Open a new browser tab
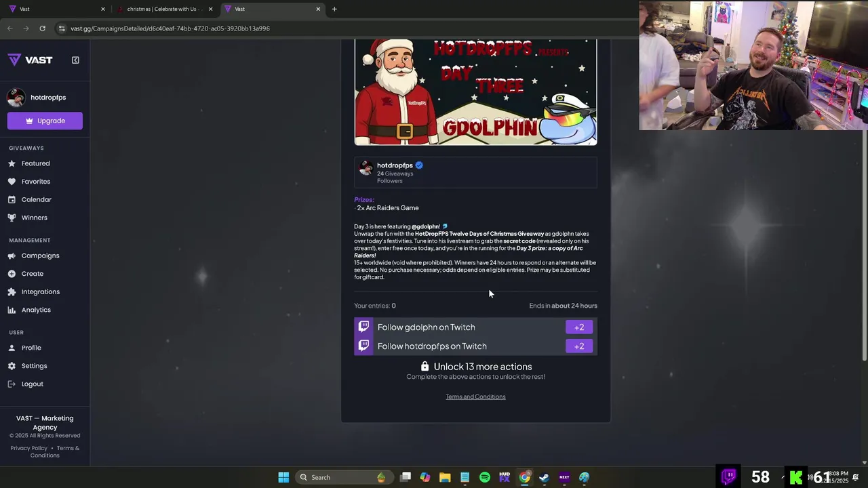Image resolution: width=868 pixels, height=488 pixels. pyautogui.click(x=334, y=9)
